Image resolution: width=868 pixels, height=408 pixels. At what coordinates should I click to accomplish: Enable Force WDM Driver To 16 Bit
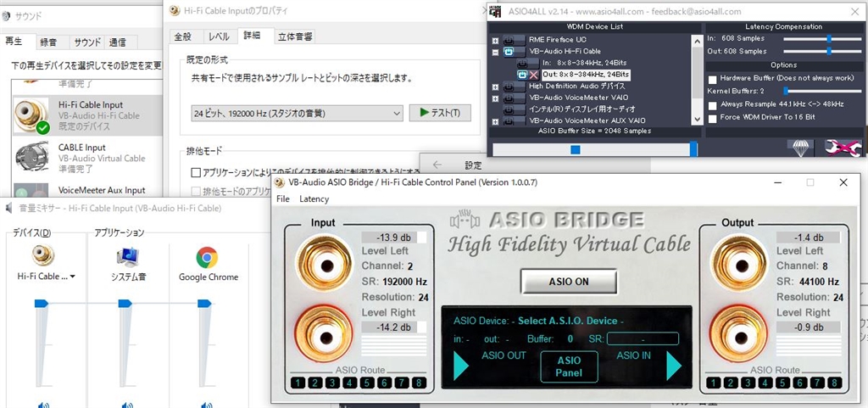712,117
